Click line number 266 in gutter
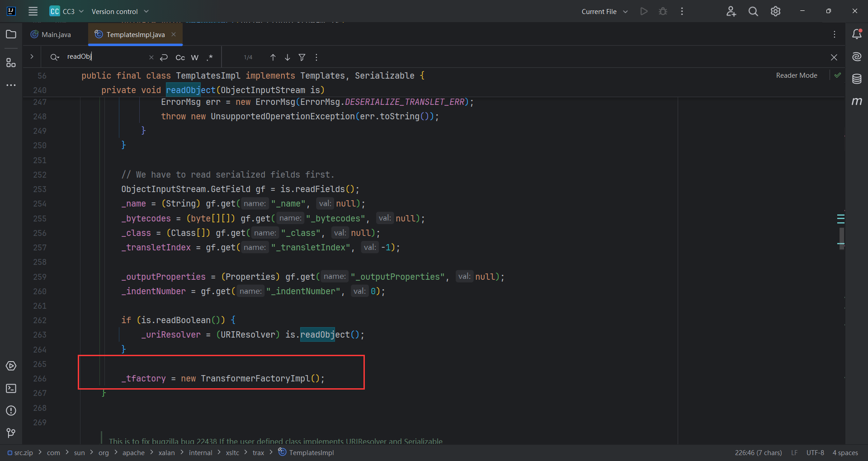This screenshot has height=461, width=868. [x=40, y=378]
